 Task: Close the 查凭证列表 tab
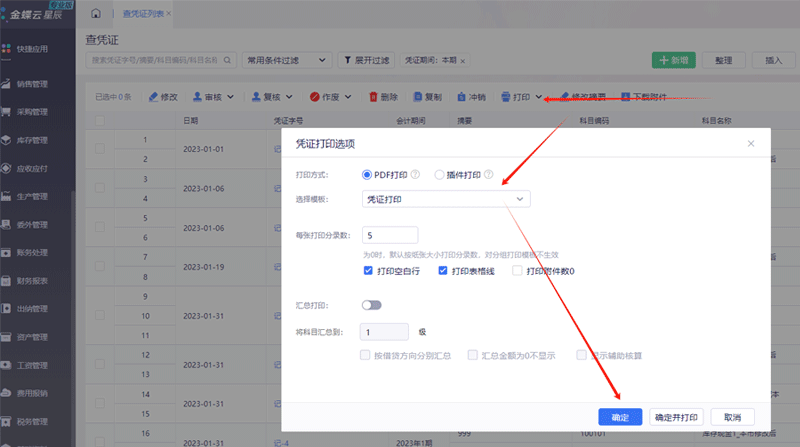(169, 14)
